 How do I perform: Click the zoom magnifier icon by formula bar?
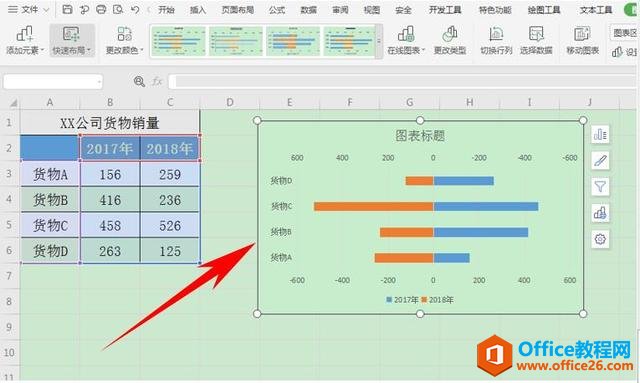pos(139,82)
